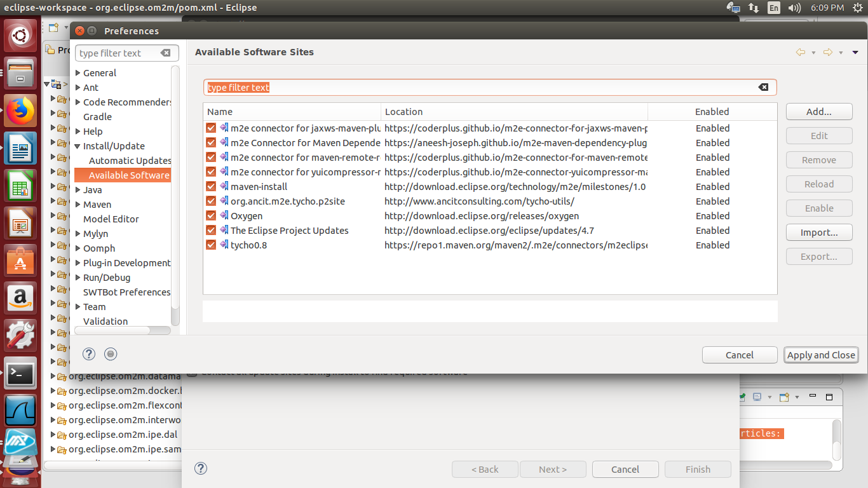Viewport: 868px width, 488px height.
Task: Uncheck the tycho0.8 site checkbox
Action: coord(211,245)
